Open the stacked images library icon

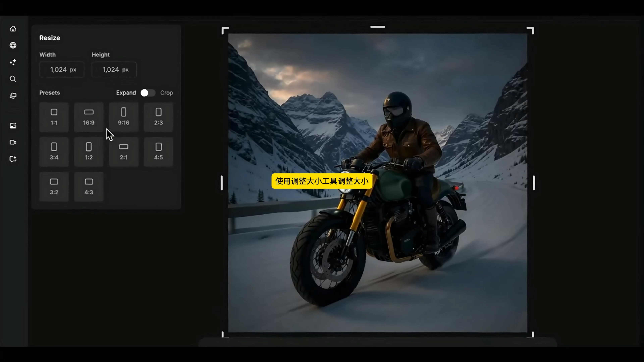pyautogui.click(x=13, y=96)
